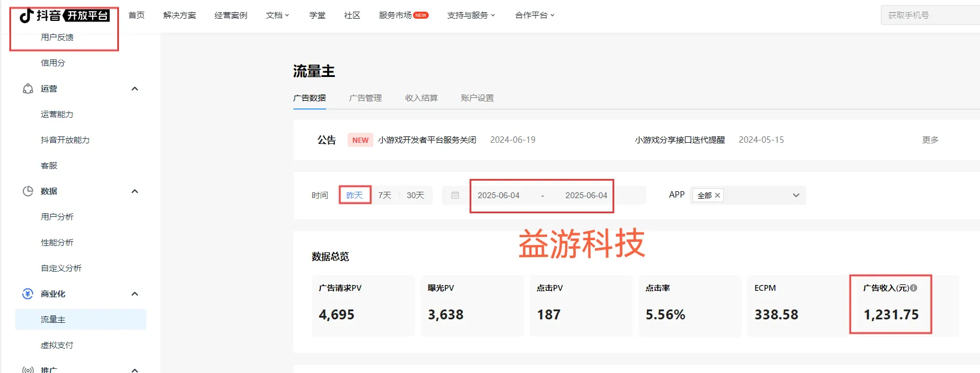Select 流量主 in the sidebar
The height and width of the screenshot is (373, 980).
pyautogui.click(x=80, y=319)
